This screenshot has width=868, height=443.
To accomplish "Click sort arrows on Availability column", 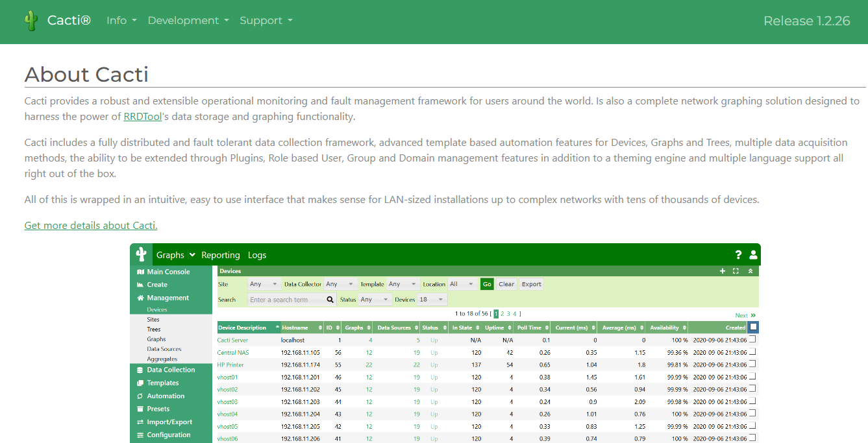I will [x=684, y=328].
